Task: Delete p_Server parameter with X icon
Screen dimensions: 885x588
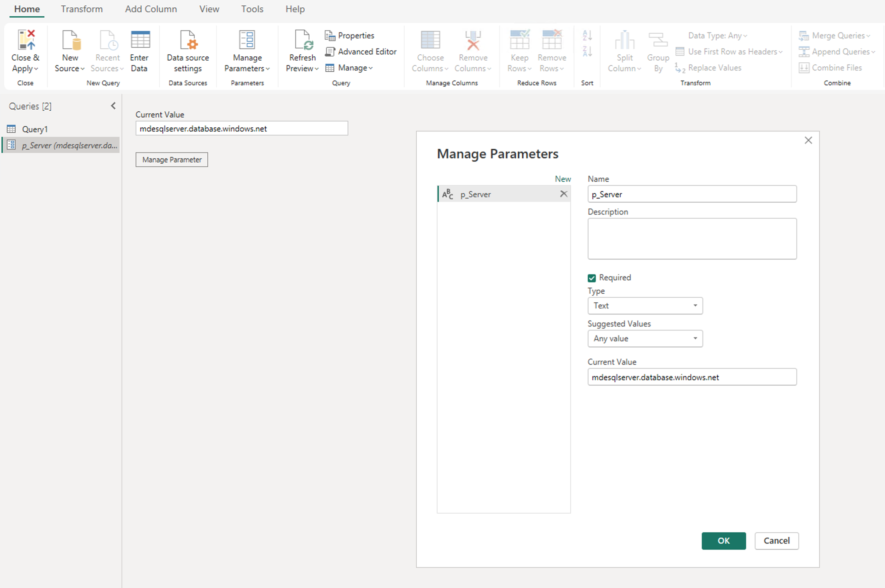Action: point(564,194)
